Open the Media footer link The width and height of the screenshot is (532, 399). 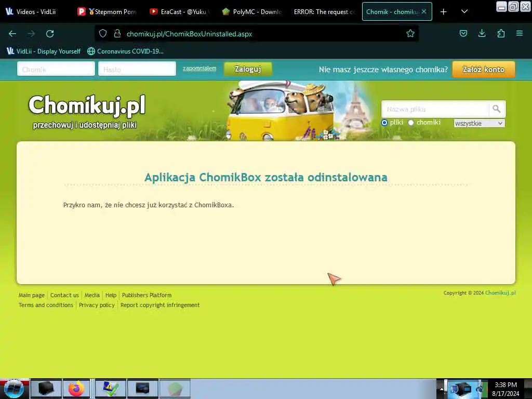click(x=92, y=295)
